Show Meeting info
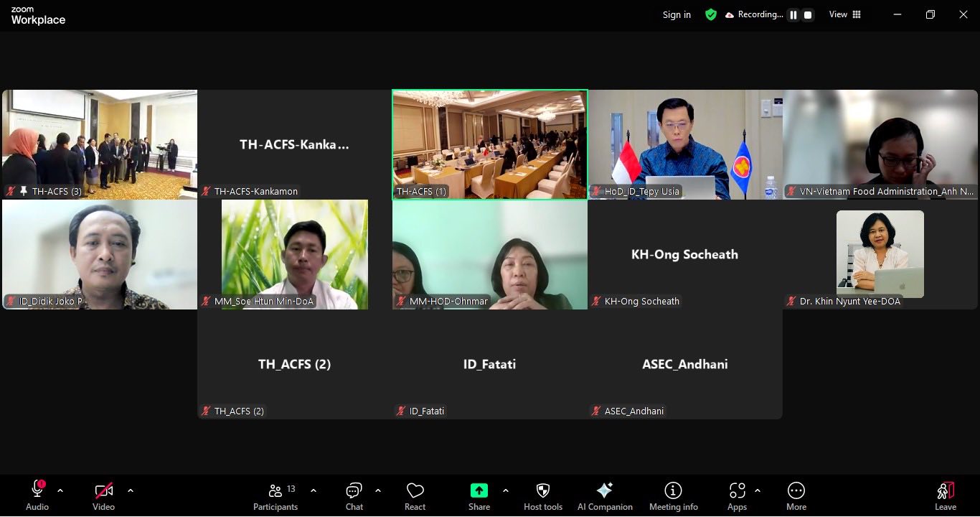Screen dimensions: 980x517 pos(673,496)
